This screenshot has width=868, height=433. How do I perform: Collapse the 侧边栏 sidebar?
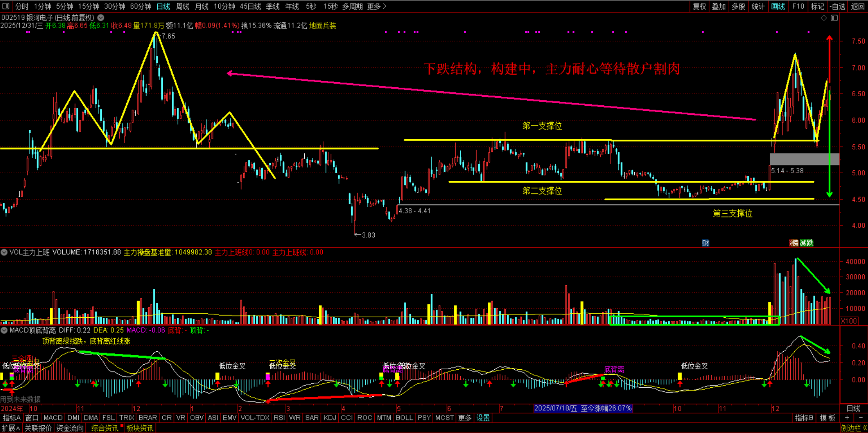854,428
